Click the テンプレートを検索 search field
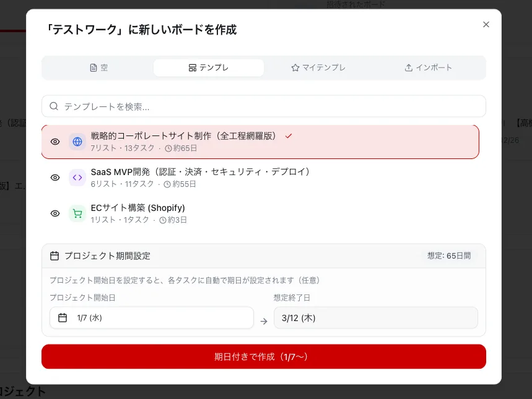The image size is (532, 399). 264,106
